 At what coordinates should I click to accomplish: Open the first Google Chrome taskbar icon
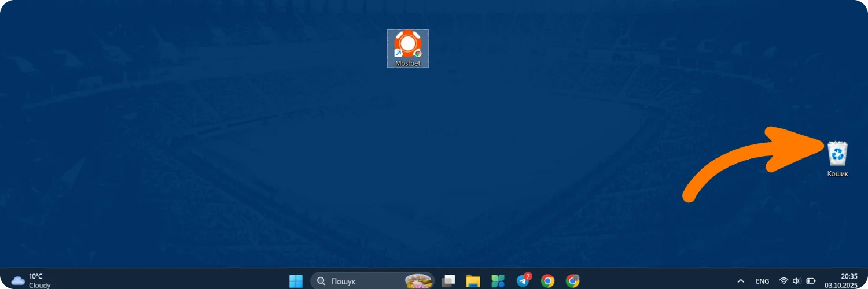click(x=547, y=281)
